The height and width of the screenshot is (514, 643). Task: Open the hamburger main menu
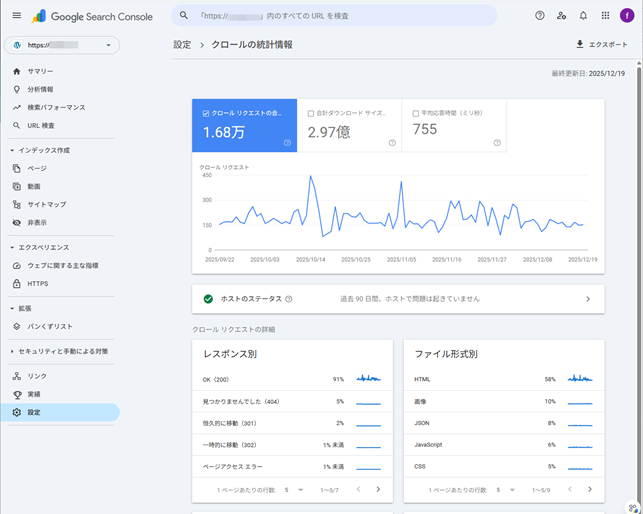[16, 16]
